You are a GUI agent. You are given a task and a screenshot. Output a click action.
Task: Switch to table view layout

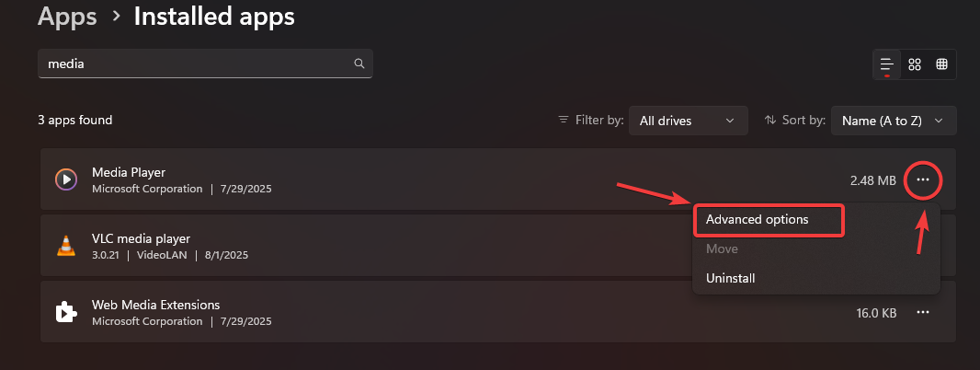coord(942,64)
